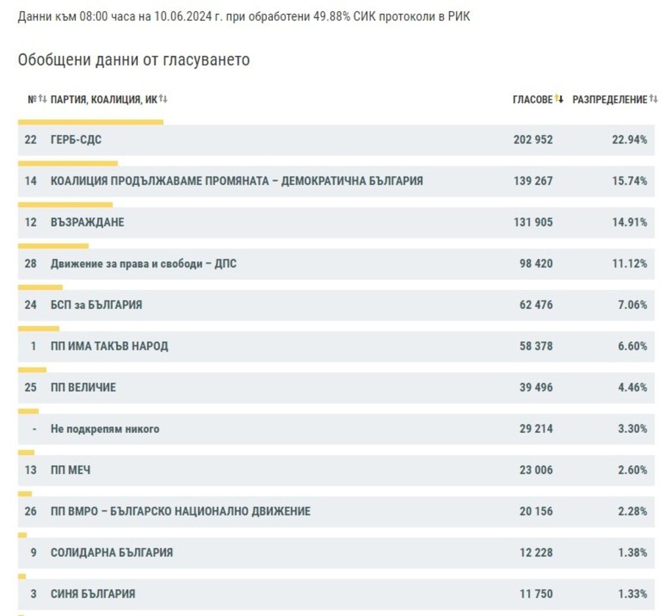Click the СИНЯ БЪЛГАРИЯ party name

pos(93,594)
